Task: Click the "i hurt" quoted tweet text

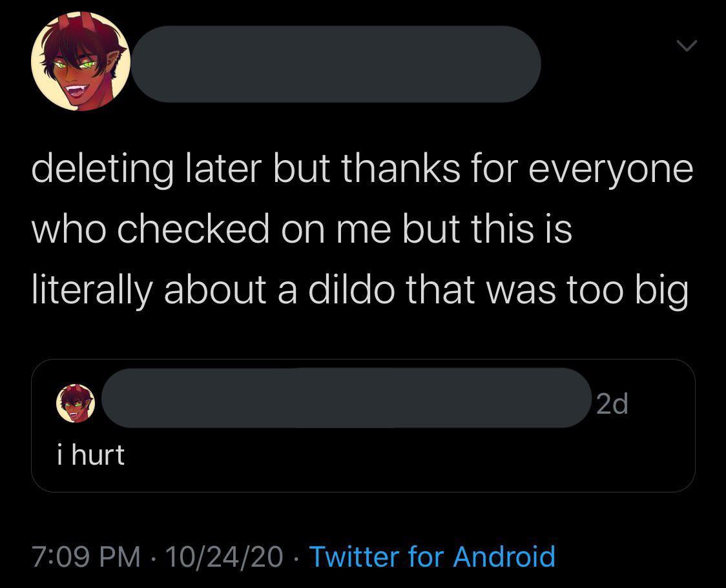Action: 88,455
